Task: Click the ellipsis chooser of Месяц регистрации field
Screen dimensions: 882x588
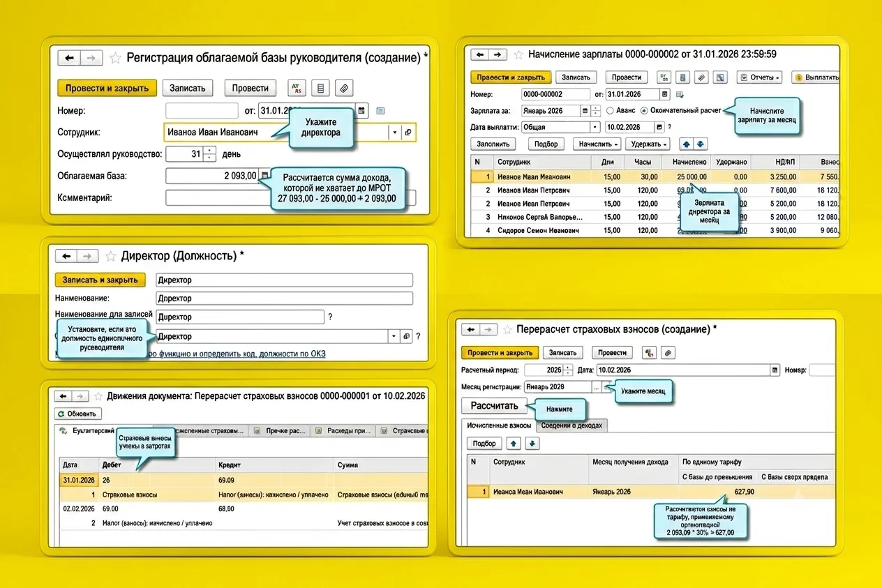Action: [x=597, y=386]
